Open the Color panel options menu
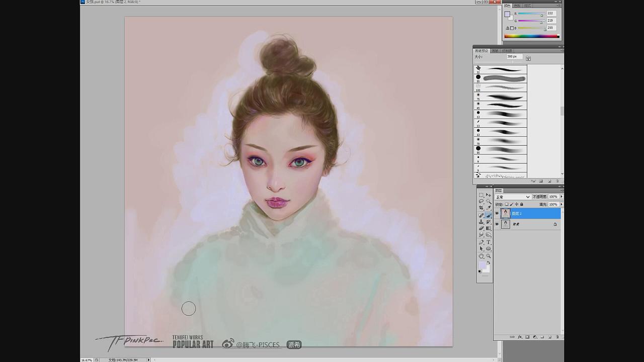The width and height of the screenshot is (644, 362). tap(559, 6)
